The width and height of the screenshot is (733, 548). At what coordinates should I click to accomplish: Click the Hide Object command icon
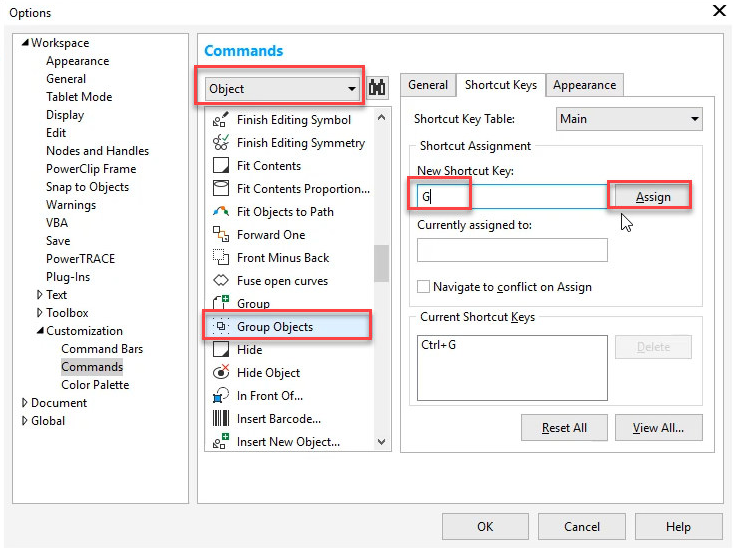tap(221, 373)
